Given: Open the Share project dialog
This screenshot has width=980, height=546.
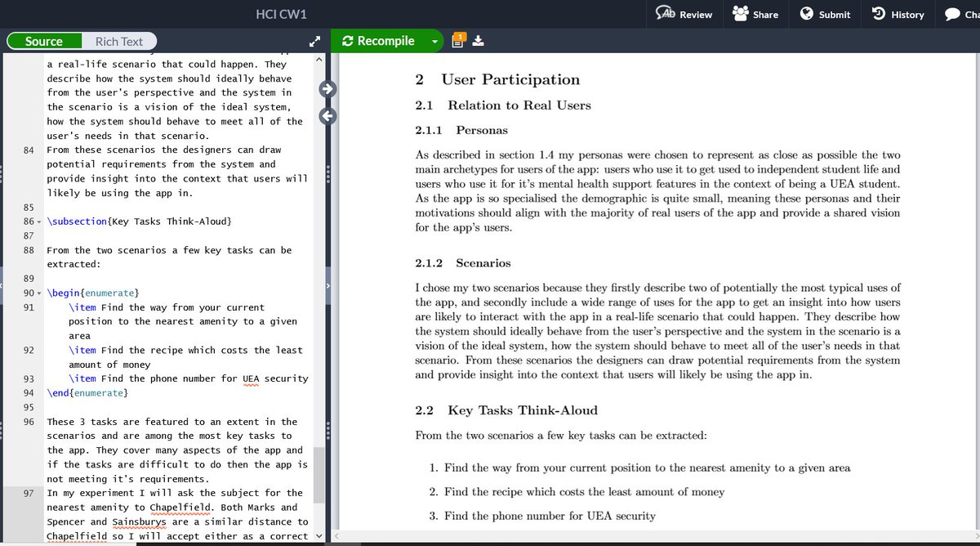Looking at the screenshot, I should pos(755,14).
